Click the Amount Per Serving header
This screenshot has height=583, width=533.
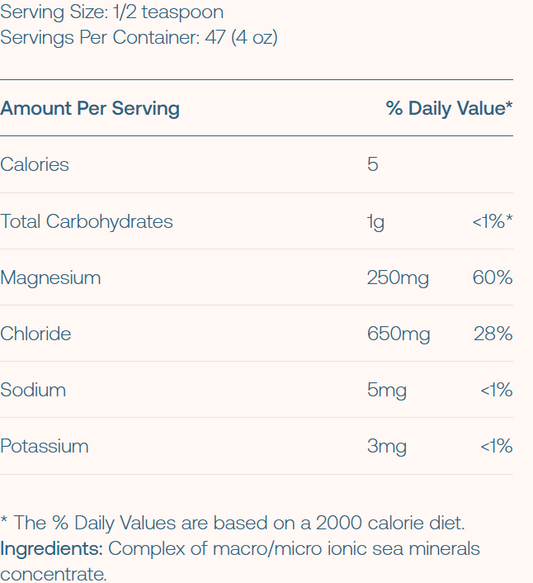[90, 109]
